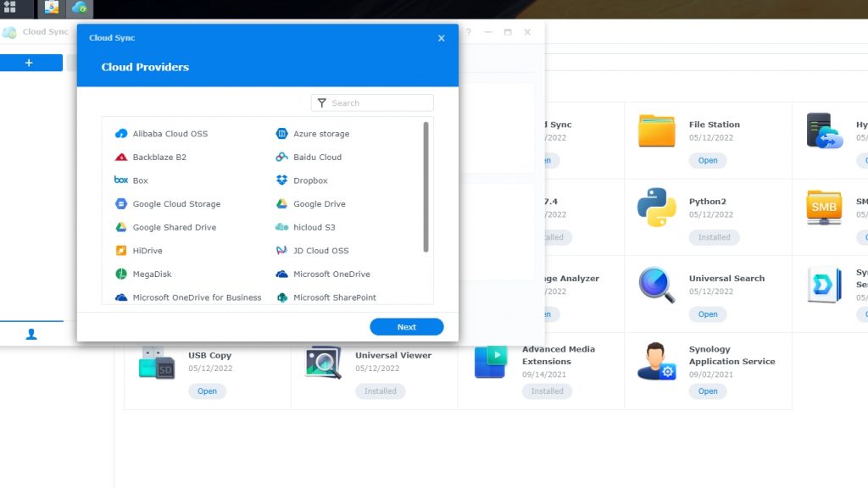
Task: Select the Microsoft SharePoint icon
Action: click(x=281, y=297)
